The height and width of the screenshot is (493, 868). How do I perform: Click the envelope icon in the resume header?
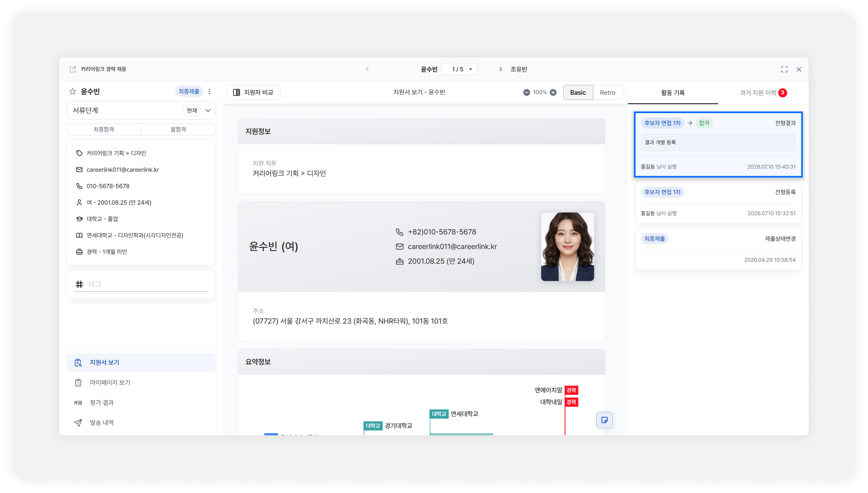[x=399, y=246]
